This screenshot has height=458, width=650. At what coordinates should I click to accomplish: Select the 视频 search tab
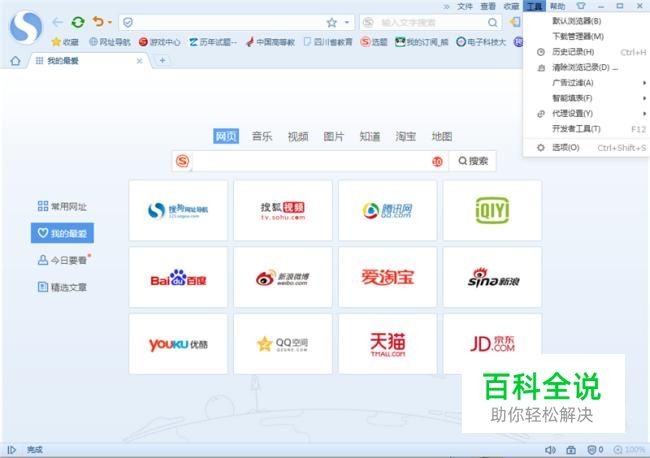(x=298, y=136)
